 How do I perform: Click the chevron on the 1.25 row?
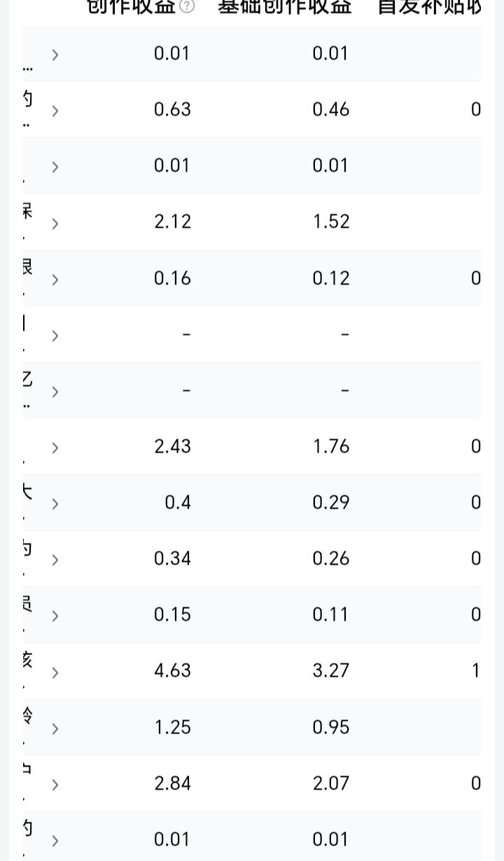[x=55, y=729]
